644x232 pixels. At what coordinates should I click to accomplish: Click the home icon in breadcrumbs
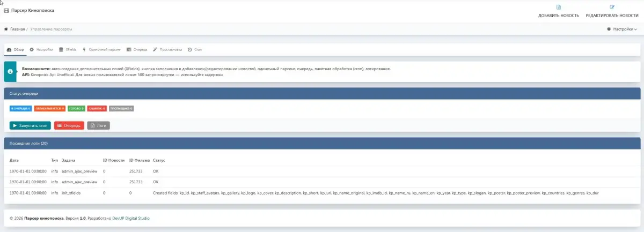(6, 29)
